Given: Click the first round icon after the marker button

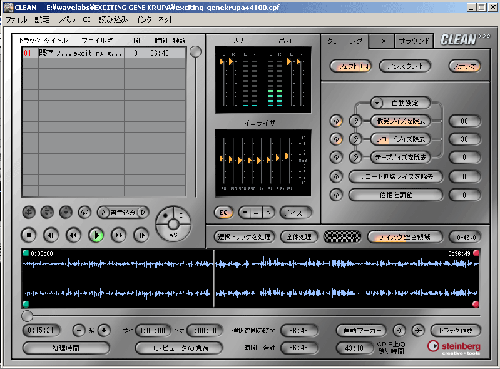Looking at the screenshot, I should (399, 331).
